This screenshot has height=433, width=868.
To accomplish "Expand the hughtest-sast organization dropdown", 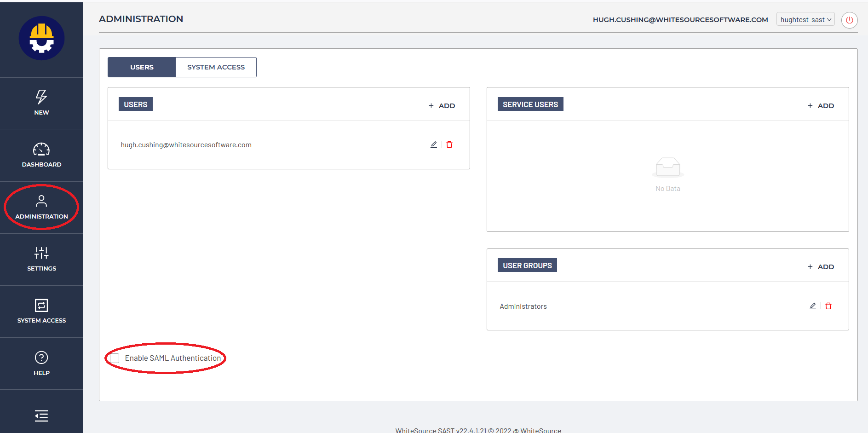I will [x=805, y=19].
